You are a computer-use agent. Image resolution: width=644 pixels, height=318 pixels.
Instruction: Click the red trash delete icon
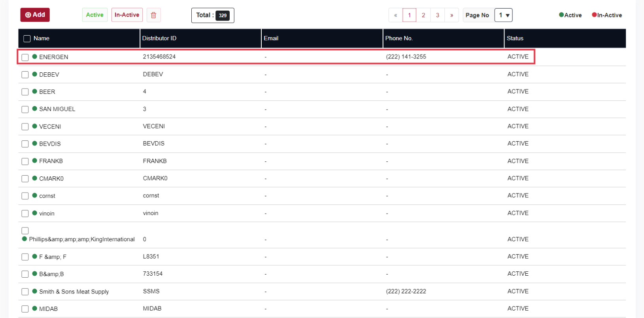pos(153,15)
